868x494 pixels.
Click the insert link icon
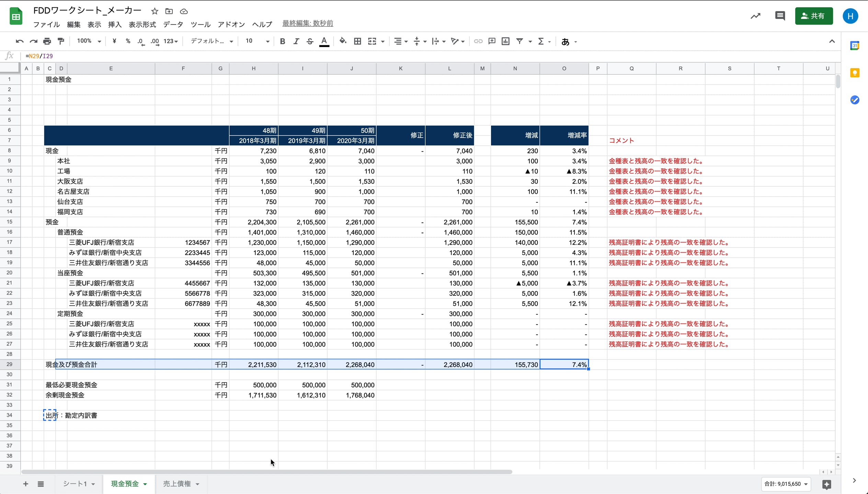[478, 41]
